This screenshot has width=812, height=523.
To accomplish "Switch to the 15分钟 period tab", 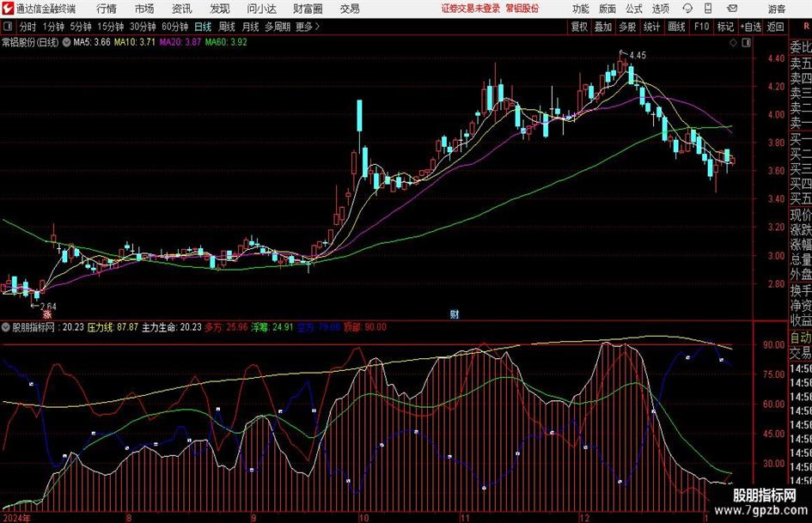I will (110, 27).
